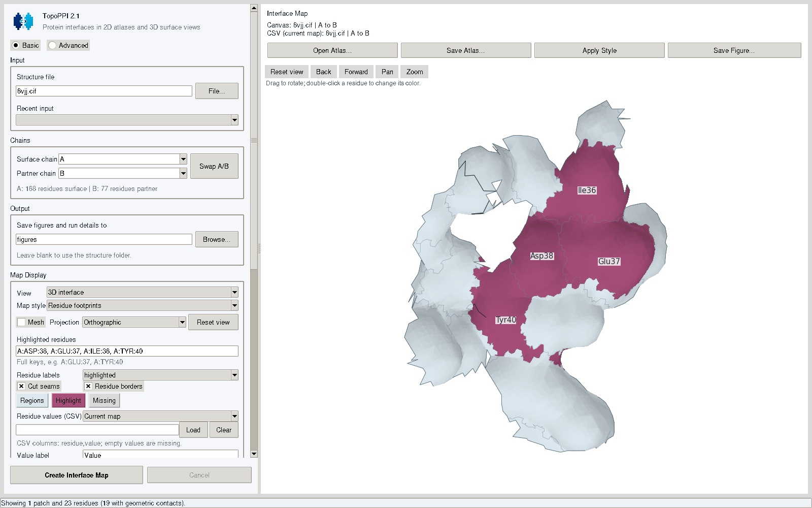Open the Recent input dropdown
Screen dimensions: 812x508
point(127,120)
